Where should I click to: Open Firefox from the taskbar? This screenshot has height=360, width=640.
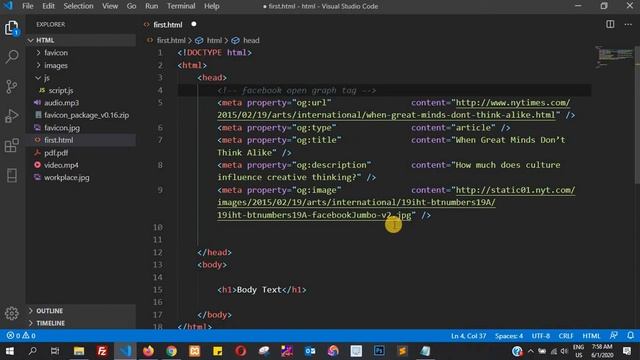click(x=148, y=351)
